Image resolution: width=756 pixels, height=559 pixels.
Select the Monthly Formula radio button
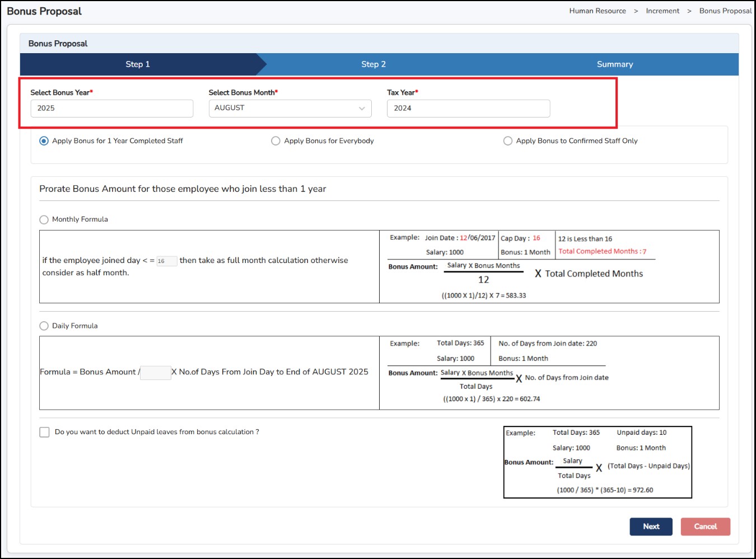[44, 220]
